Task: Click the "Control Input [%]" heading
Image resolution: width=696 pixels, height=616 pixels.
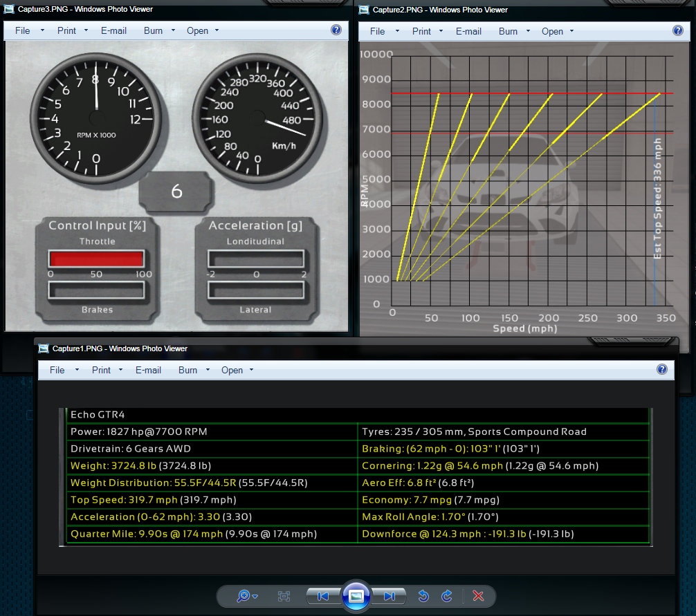Action: coord(98,225)
